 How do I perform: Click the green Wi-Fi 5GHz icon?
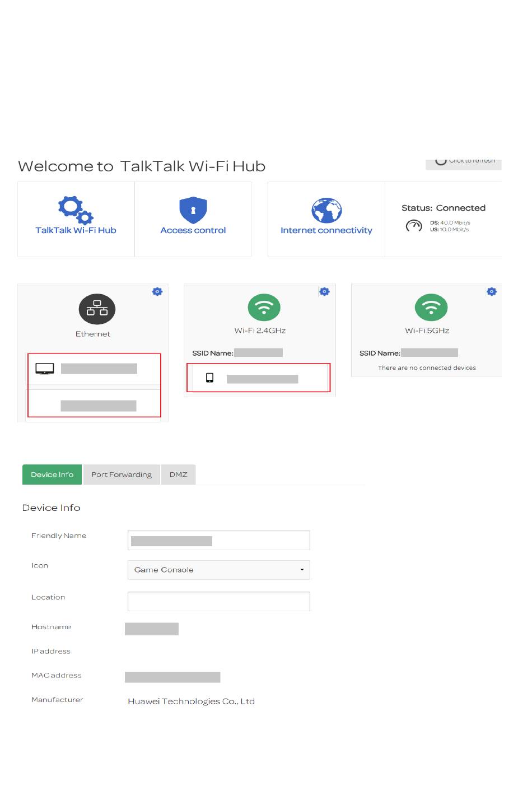[x=431, y=308]
